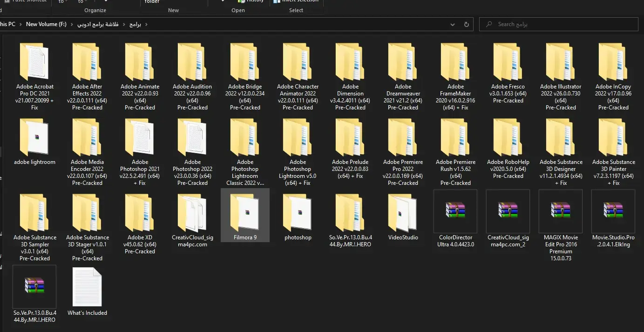The height and width of the screenshot is (332, 644).
Task: Select the So.Ve.Pr.13.0 RAR archive file
Action: click(x=34, y=294)
